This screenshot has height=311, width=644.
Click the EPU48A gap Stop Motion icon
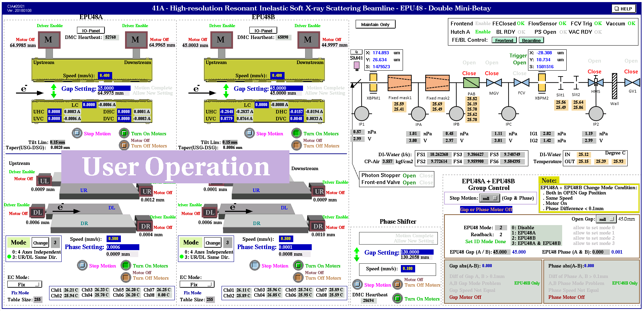(77, 133)
